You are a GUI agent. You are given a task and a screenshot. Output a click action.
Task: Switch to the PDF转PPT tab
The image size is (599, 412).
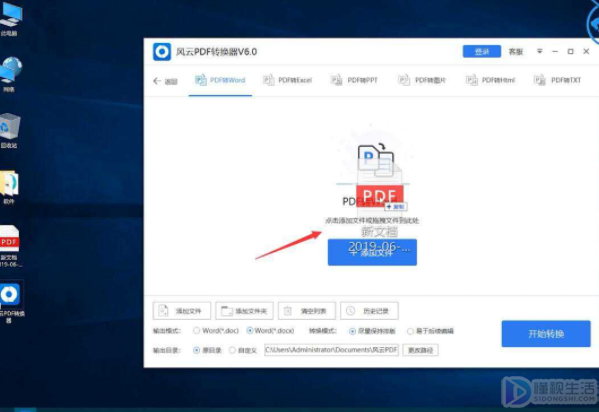[x=354, y=80]
